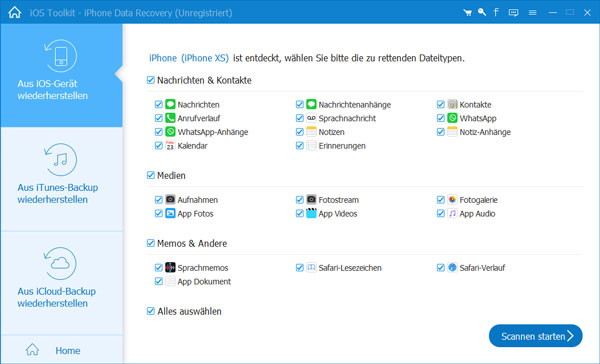Uncheck the Safari-Verlauf checkbox
The width and height of the screenshot is (600, 364).
pos(441,267)
